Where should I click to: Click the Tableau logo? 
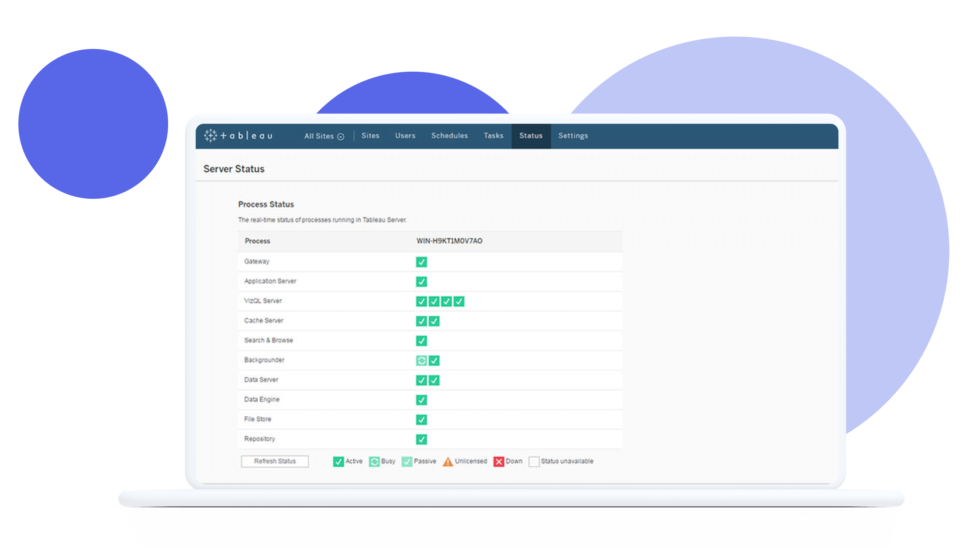pyautogui.click(x=238, y=136)
